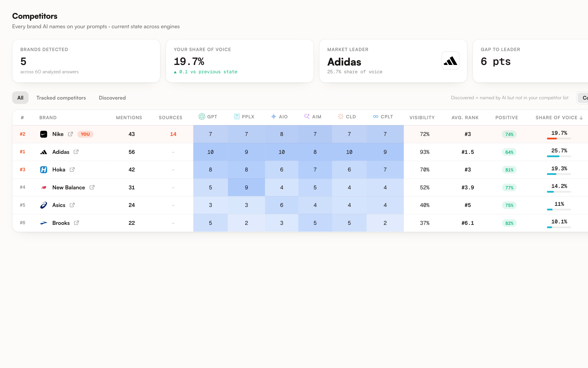Click the Hoka brand name
588x368 pixels.
59,169
